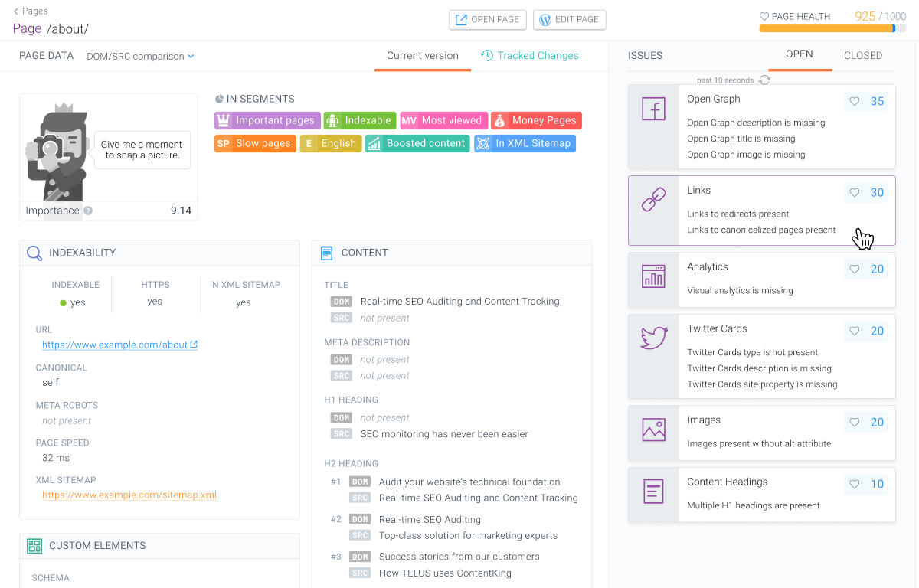This screenshot has width=919, height=588.
Task: Switch to the Current version tab
Action: pos(423,55)
